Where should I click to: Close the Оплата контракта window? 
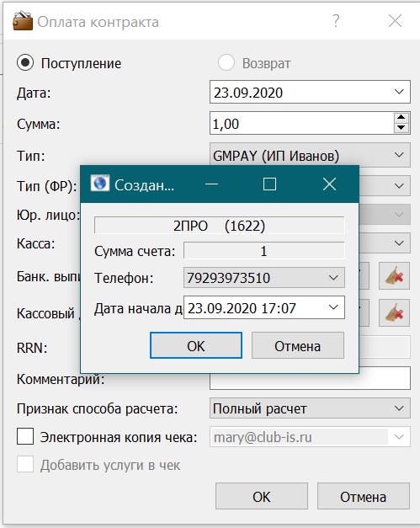coord(395,21)
